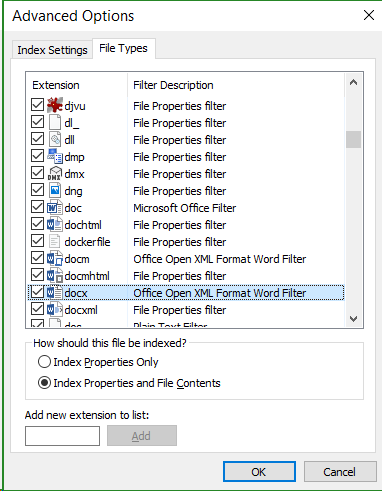Click the scroll down arrow of list
The width and height of the screenshot is (382, 491).
(x=353, y=319)
